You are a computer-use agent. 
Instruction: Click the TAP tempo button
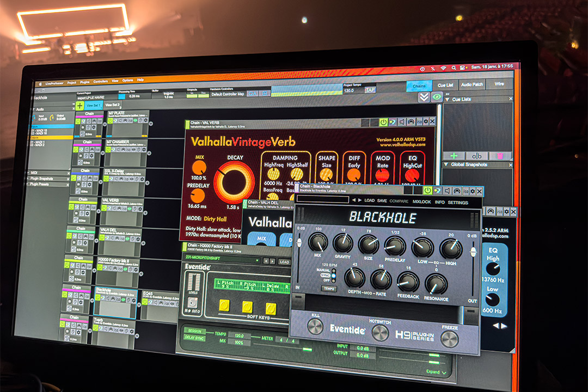click(x=370, y=90)
